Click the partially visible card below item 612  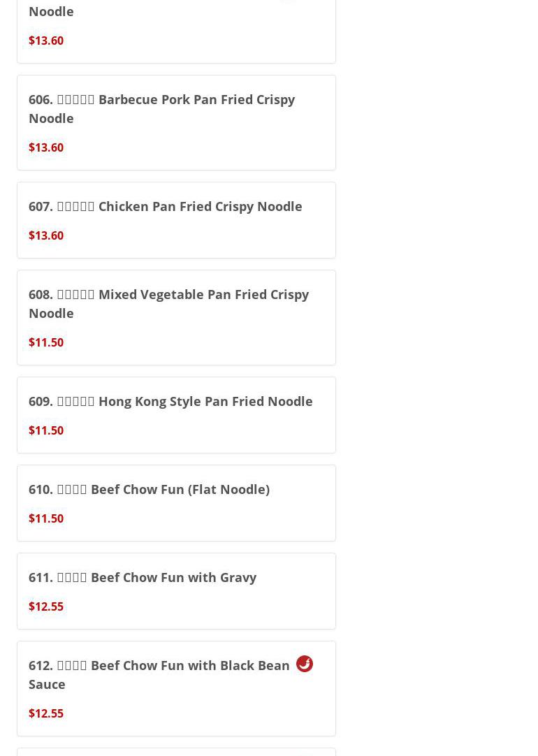tap(176, 752)
